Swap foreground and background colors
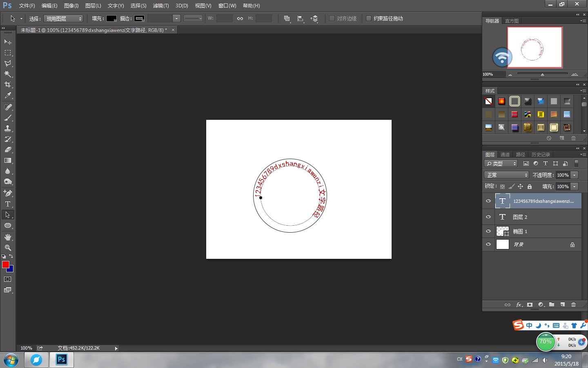The image size is (588, 368). click(11, 256)
